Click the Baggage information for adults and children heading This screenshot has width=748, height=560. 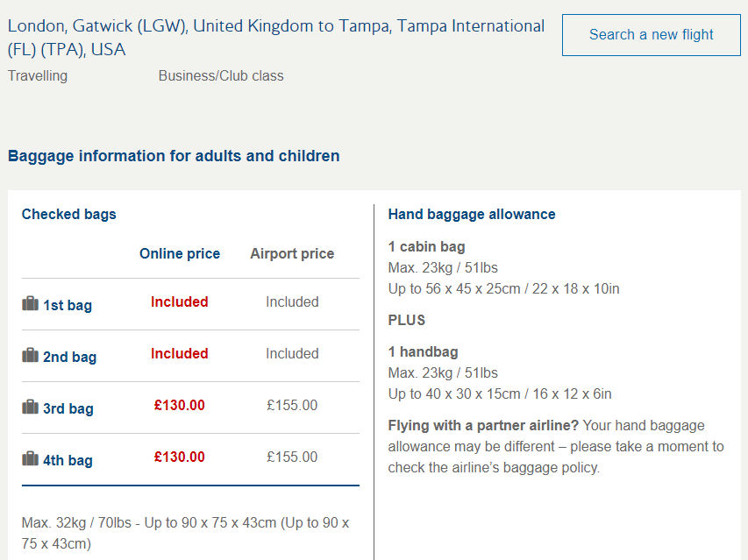tap(174, 157)
